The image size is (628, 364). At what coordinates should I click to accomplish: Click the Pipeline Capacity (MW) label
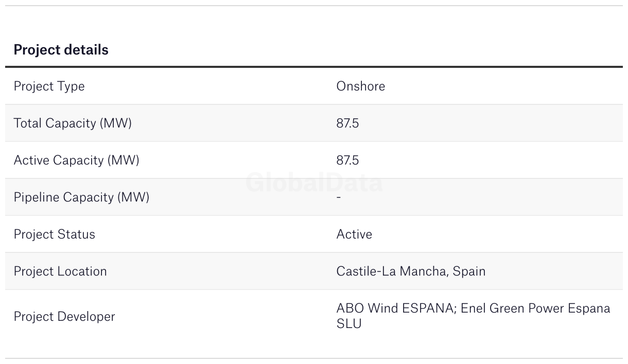(x=81, y=197)
